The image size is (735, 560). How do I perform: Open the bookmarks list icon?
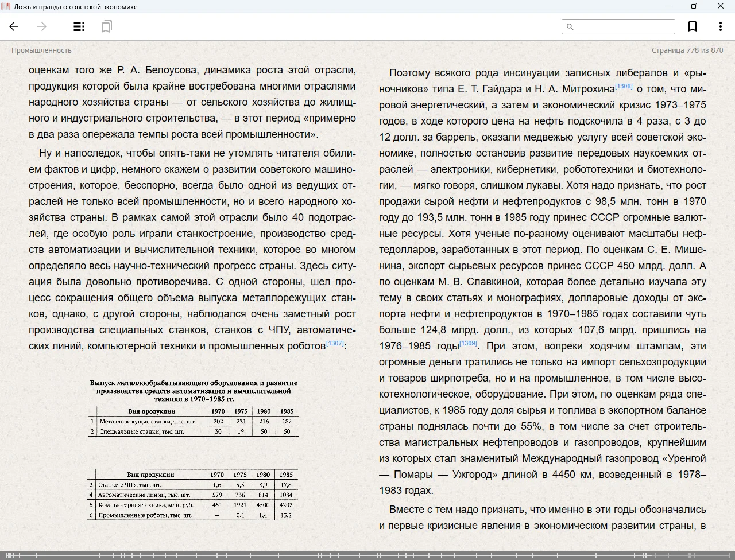coord(106,26)
